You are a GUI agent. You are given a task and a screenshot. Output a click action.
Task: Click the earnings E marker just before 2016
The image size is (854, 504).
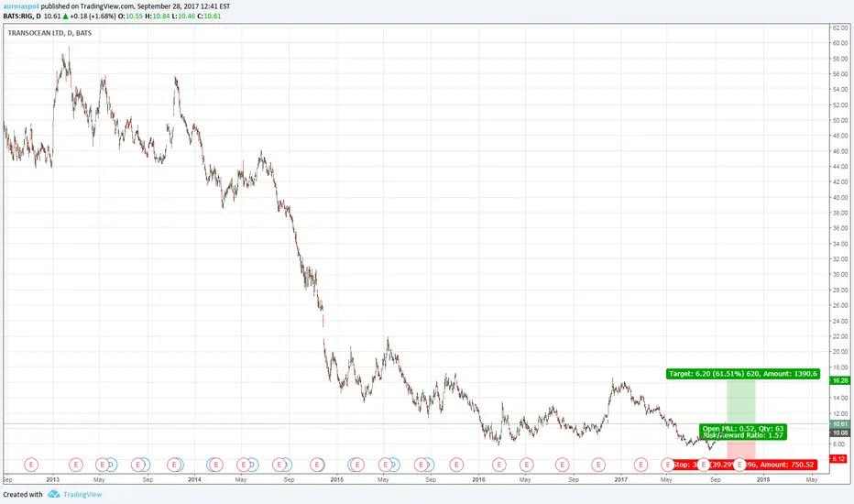456,465
